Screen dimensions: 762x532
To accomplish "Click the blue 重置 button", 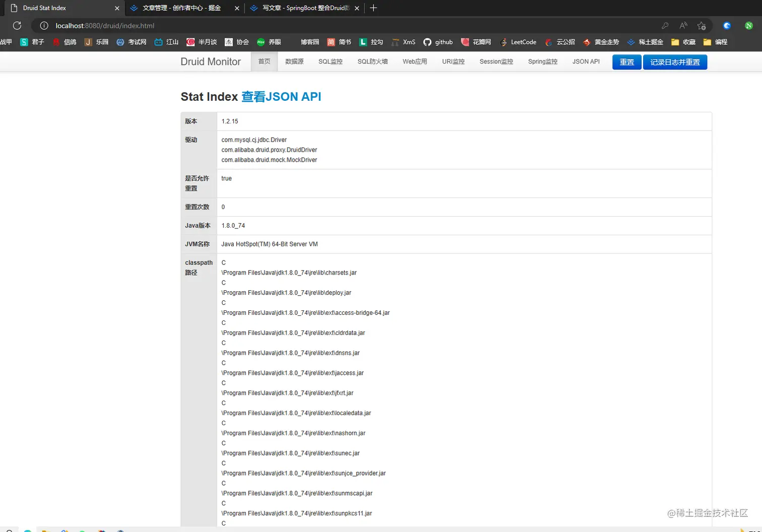I will pos(627,62).
